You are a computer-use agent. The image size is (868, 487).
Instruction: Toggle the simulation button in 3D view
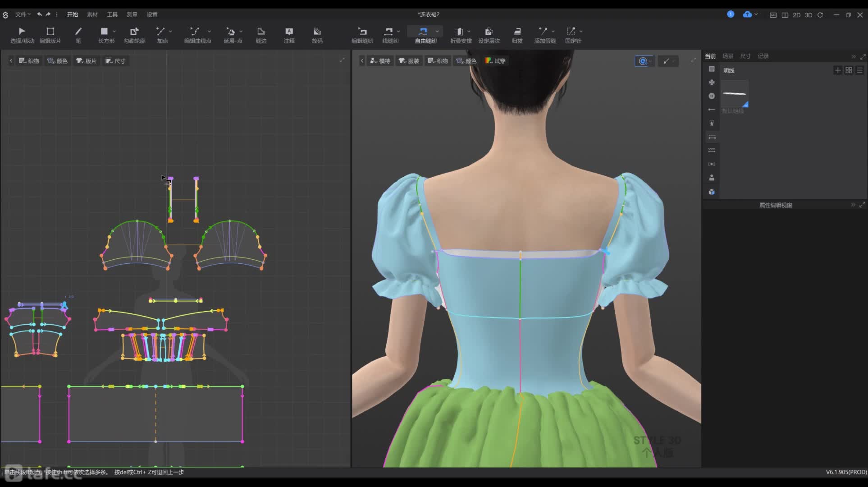pyautogui.click(x=644, y=61)
